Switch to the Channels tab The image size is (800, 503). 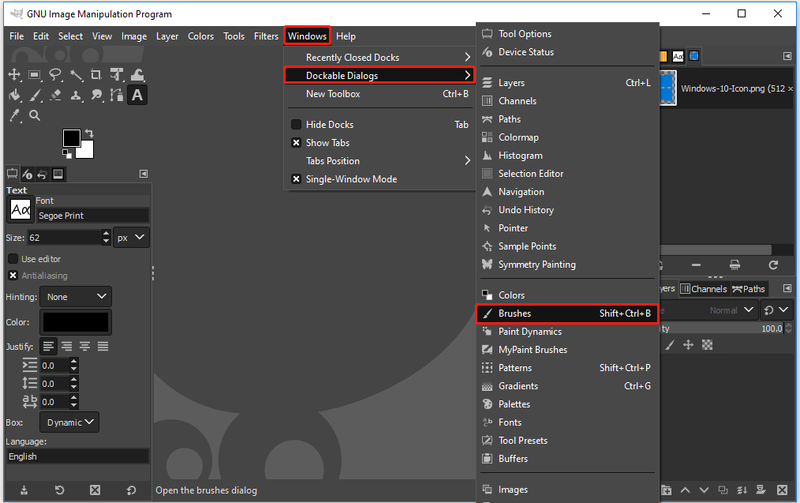point(704,289)
